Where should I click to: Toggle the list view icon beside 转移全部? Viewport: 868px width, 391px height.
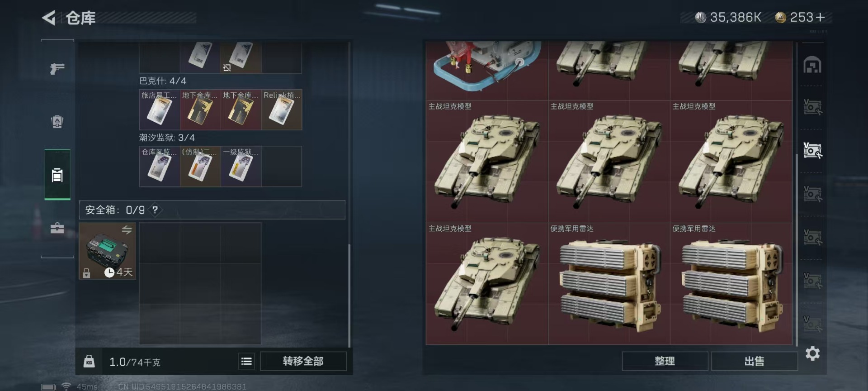pyautogui.click(x=246, y=361)
